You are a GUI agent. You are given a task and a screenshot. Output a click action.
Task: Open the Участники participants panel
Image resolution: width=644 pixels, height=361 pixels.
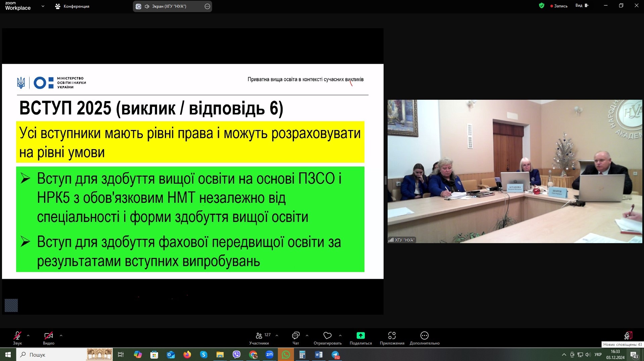259,337
